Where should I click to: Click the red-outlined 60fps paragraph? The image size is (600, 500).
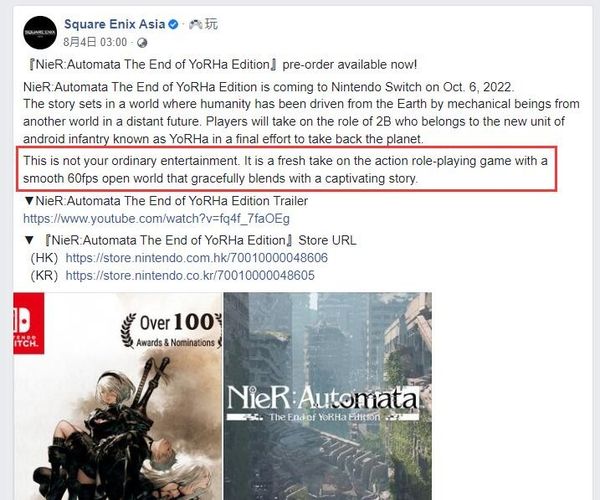tap(286, 169)
